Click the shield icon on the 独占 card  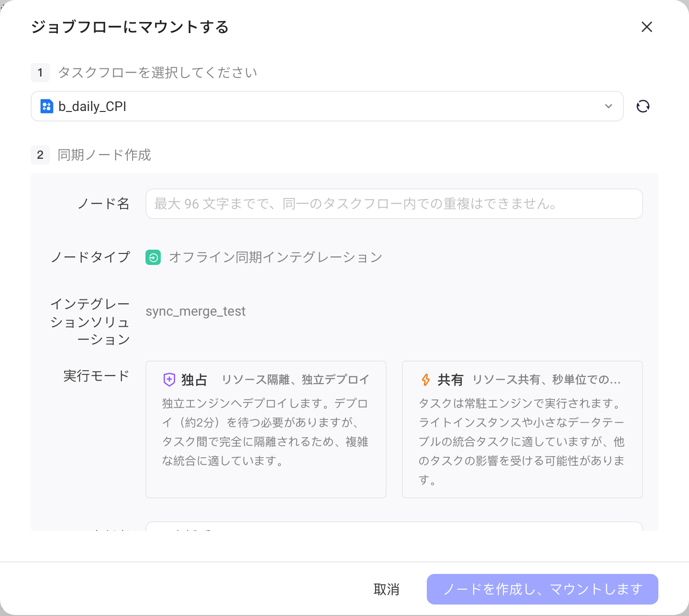click(x=169, y=380)
